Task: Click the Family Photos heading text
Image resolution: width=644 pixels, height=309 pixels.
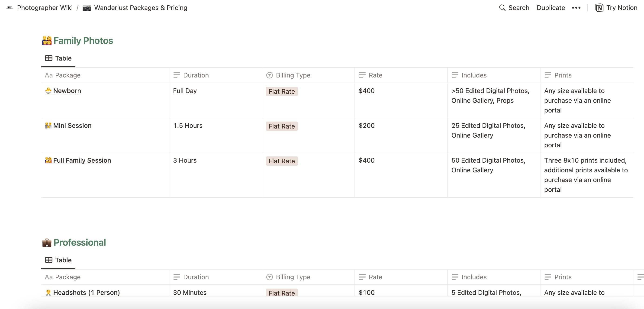Action: coord(83,41)
